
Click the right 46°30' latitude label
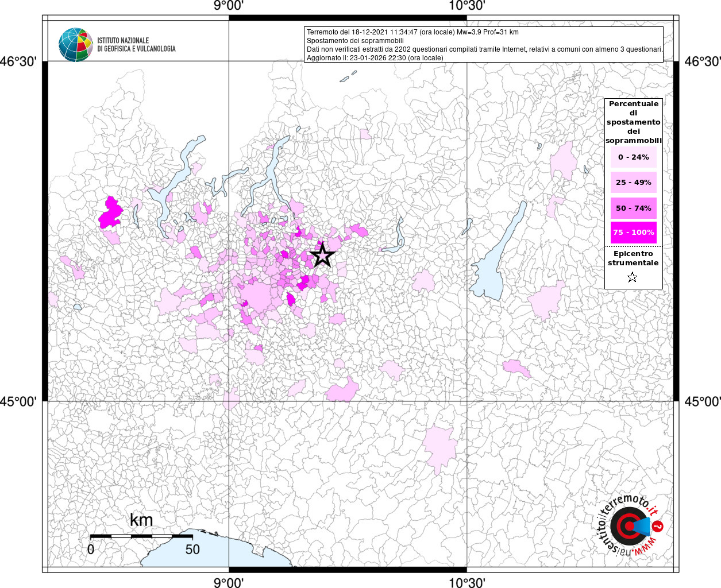tap(702, 61)
